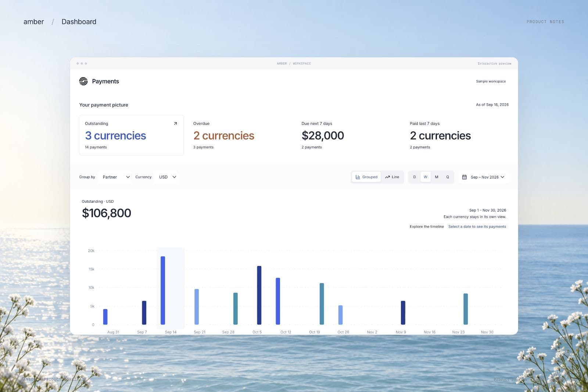This screenshot has width=588, height=392.
Task: Open the Outstanding card arrow icon
Action: [175, 123]
